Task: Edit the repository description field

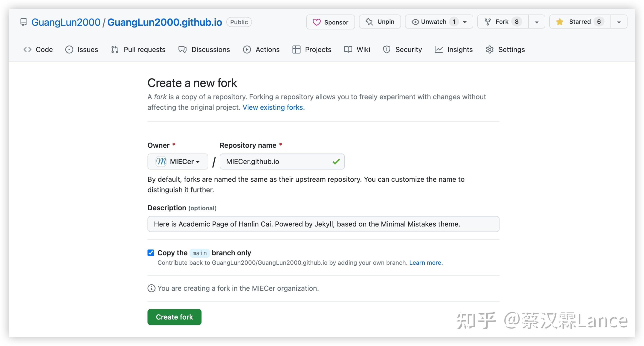Action: pyautogui.click(x=322, y=224)
